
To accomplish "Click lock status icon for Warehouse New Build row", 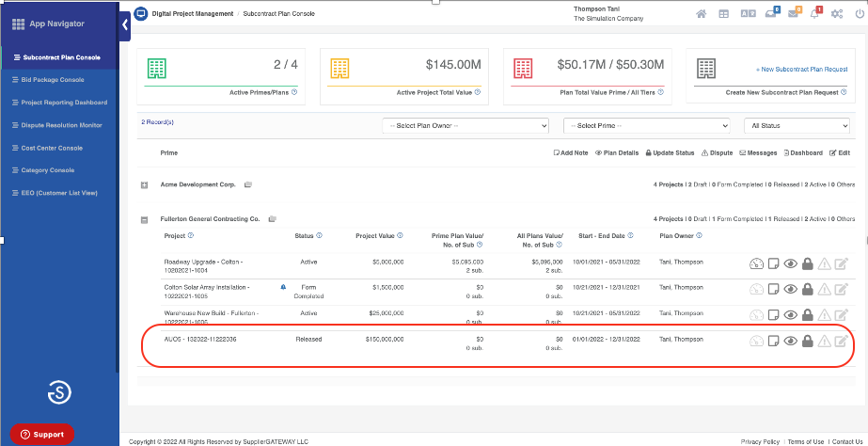I will [x=808, y=315].
